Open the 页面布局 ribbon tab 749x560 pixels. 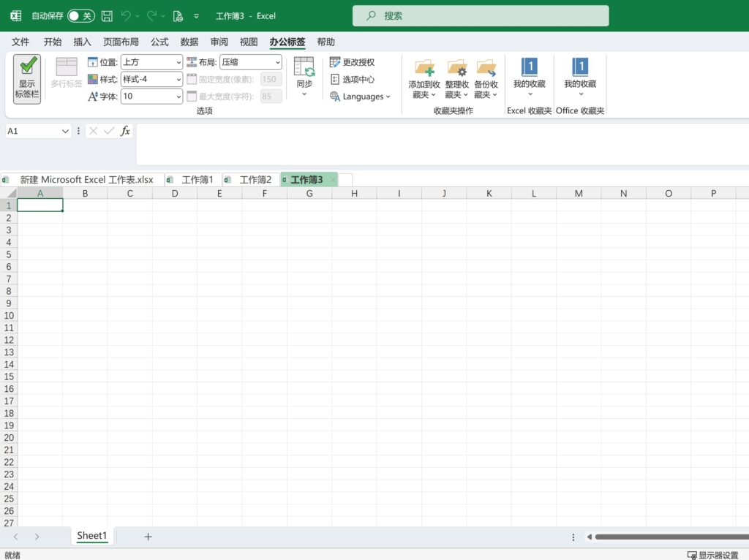tap(121, 42)
